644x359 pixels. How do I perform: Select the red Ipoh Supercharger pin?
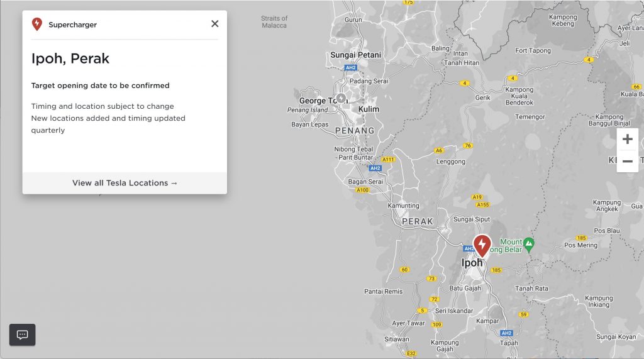(482, 246)
